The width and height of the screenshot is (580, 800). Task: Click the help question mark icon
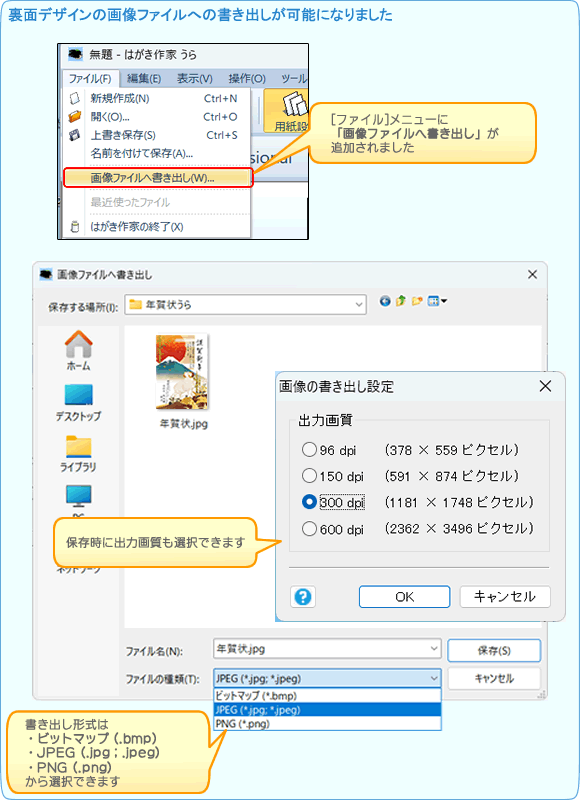303,596
